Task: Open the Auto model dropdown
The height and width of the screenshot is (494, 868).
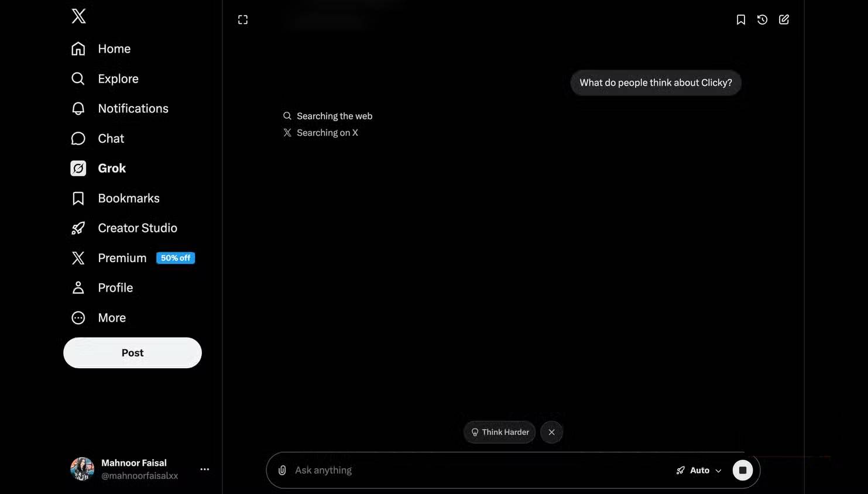Action: [699, 470]
